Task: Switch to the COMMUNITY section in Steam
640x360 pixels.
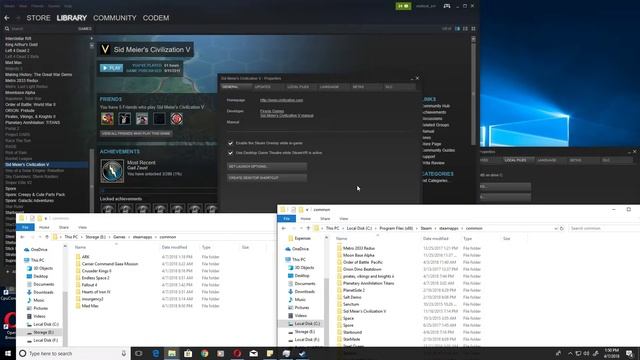Action: point(115,18)
